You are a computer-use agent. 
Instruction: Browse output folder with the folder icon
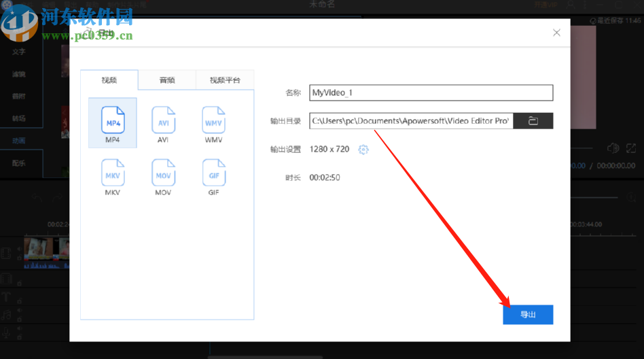pyautogui.click(x=533, y=121)
